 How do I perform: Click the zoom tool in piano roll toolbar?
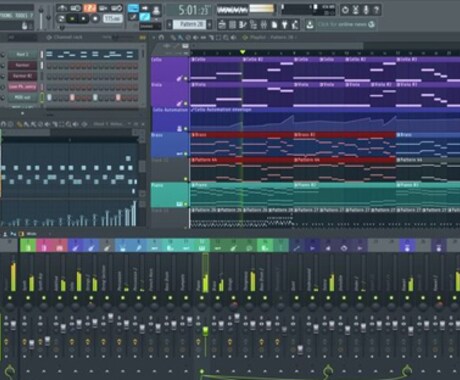[x=68, y=124]
